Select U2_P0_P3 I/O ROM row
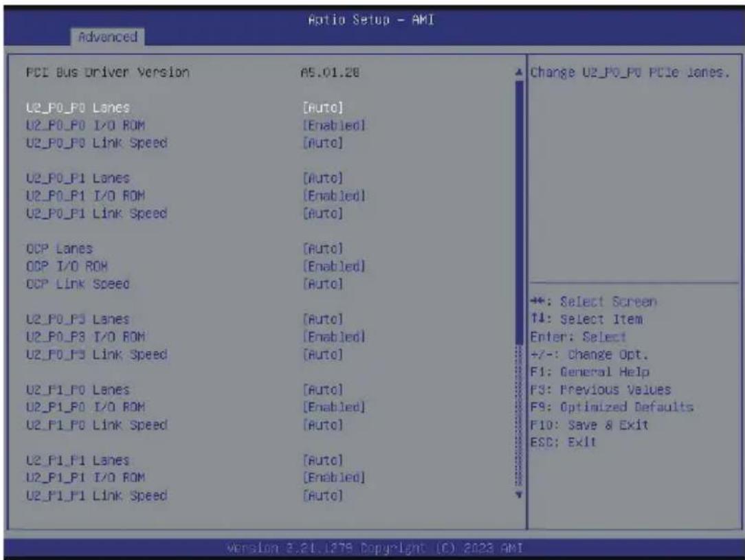Viewport: 745px width, 560px height. click(85, 337)
